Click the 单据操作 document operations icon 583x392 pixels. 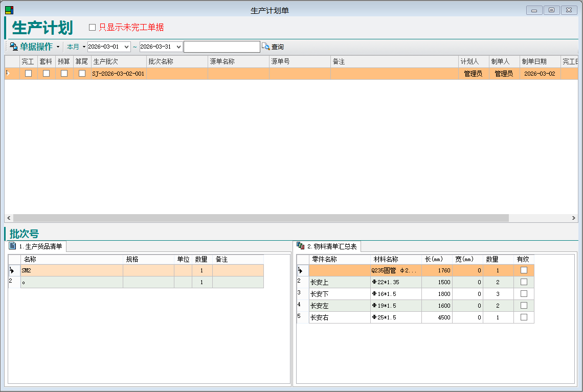pyautogui.click(x=14, y=47)
